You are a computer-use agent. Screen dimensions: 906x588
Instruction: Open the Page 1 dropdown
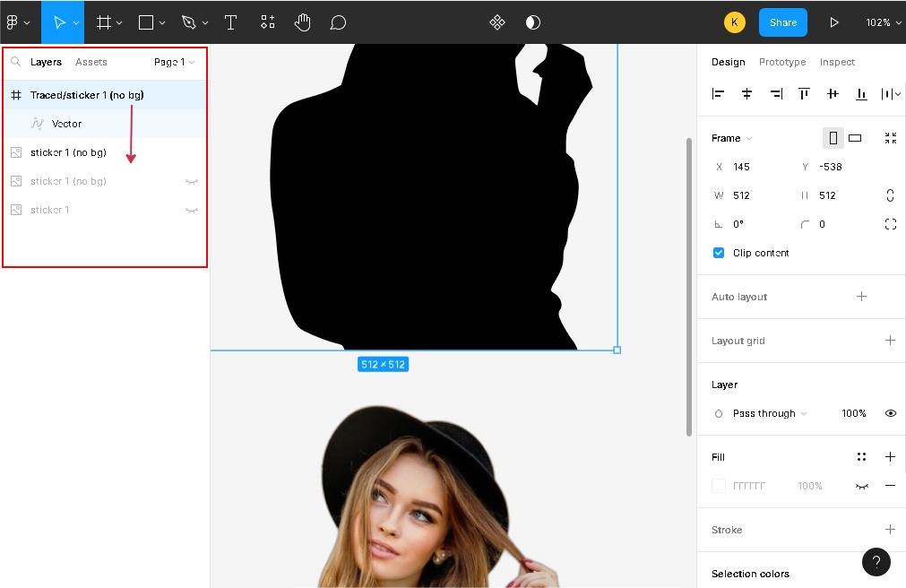point(174,62)
